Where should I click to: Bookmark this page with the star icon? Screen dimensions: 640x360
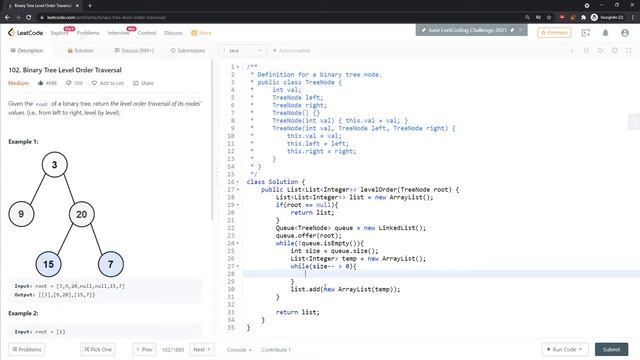coord(549,17)
